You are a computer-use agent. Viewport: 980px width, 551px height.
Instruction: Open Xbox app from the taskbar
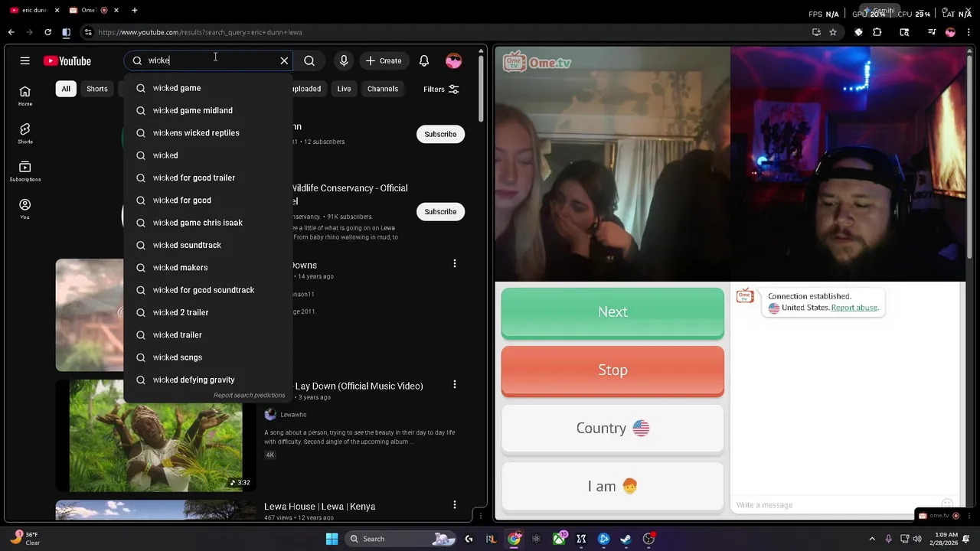[x=559, y=539]
